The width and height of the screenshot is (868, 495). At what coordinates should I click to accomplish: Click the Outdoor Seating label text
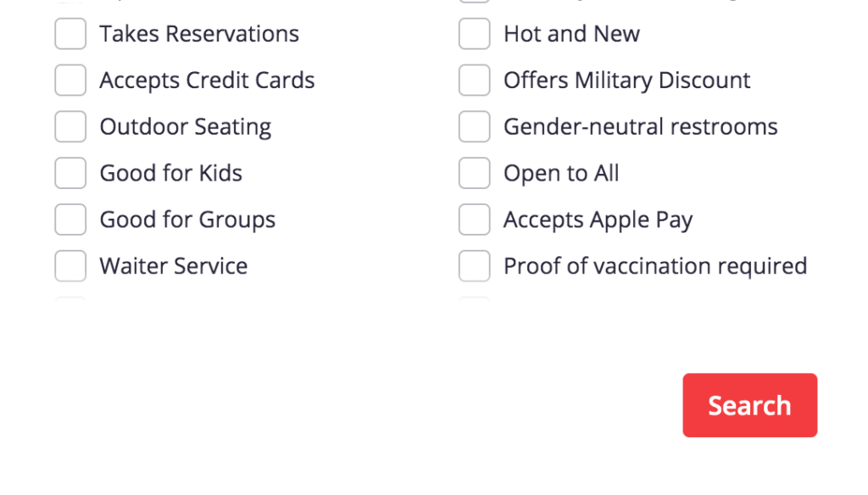[186, 127]
